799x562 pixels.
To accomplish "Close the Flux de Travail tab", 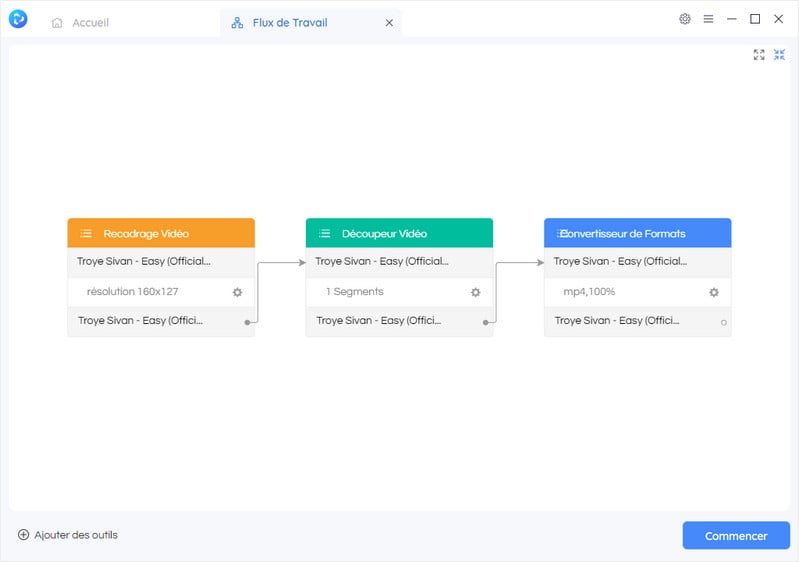I will (x=389, y=23).
